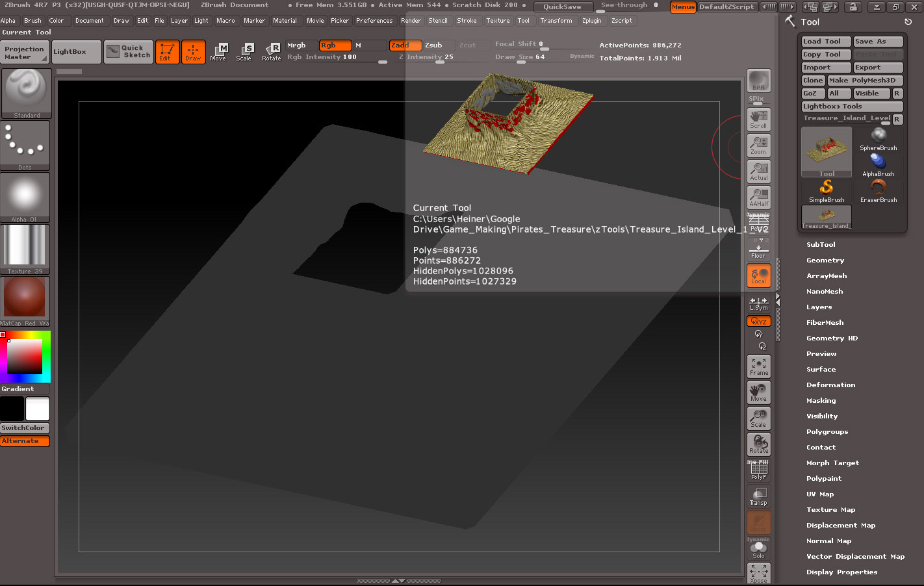Image resolution: width=924 pixels, height=586 pixels.
Task: Open the Zplugin menu
Action: point(593,20)
